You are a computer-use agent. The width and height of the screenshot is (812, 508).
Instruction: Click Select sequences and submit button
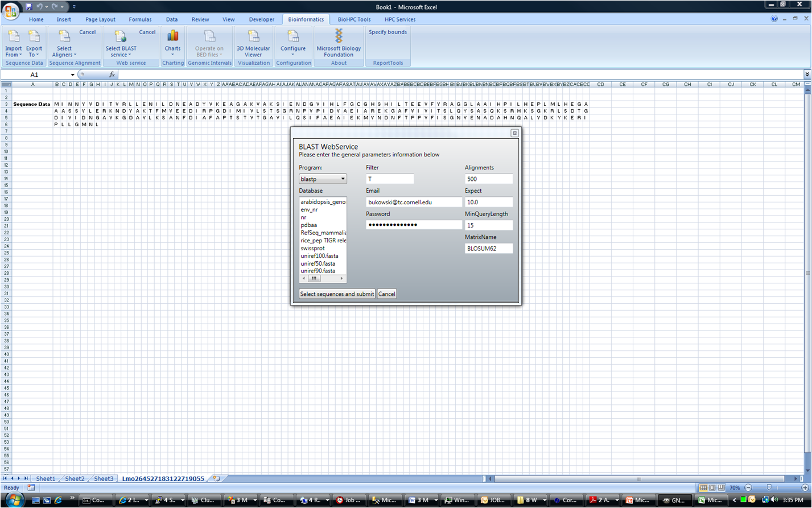[337, 294]
